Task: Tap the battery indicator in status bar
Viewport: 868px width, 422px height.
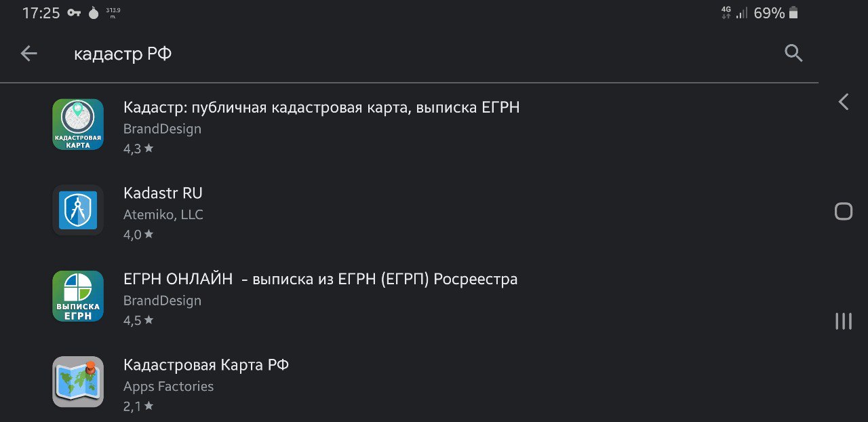Action: tap(793, 13)
